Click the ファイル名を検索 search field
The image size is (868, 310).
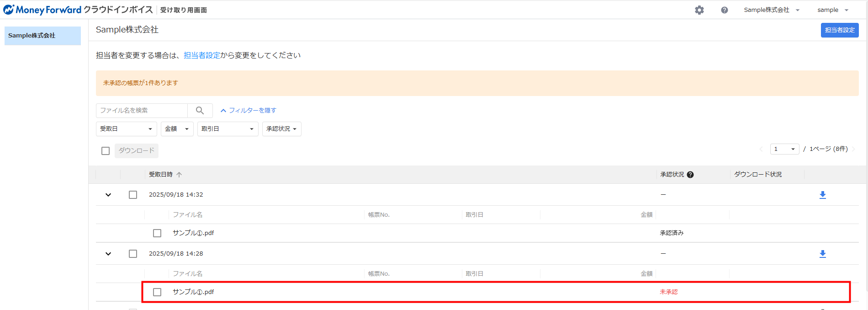[142, 111]
